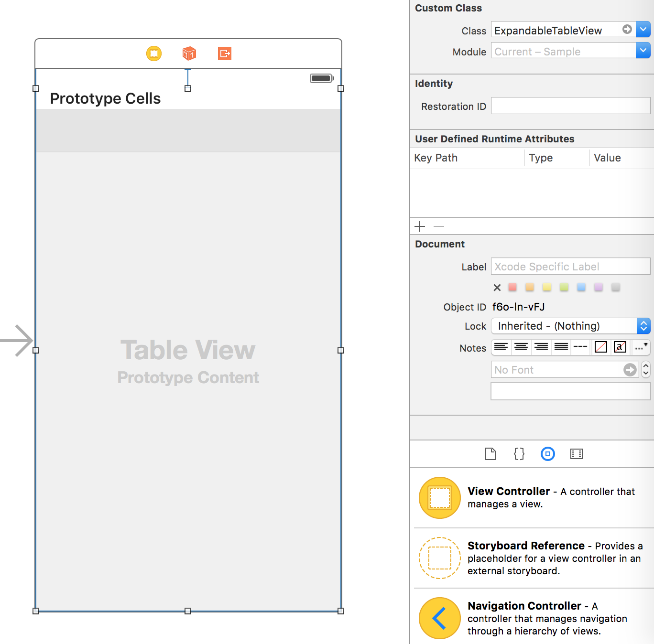
Task: Open the Lock dropdown set to Inherited
Action: 644,326
